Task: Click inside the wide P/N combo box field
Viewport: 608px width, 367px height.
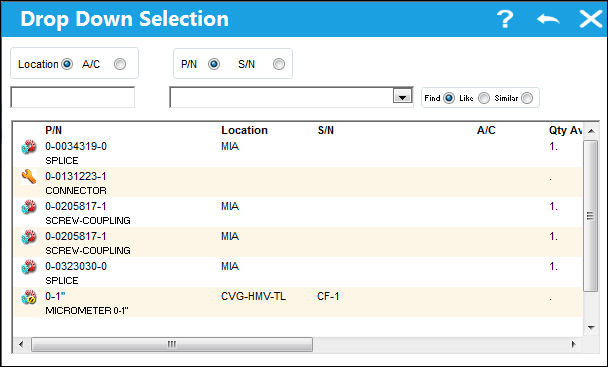Action: click(x=282, y=97)
